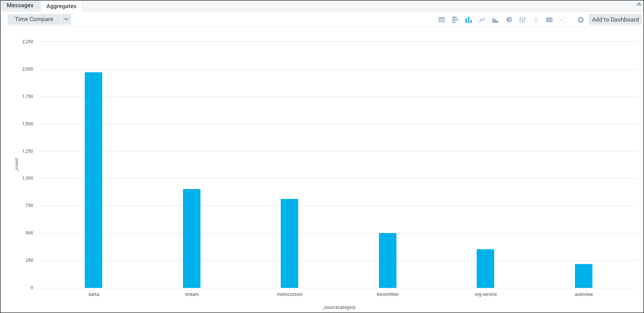Screen dimensions: 644x313
Task: Collapse the results panel with top-right arrow
Action: 639,4
